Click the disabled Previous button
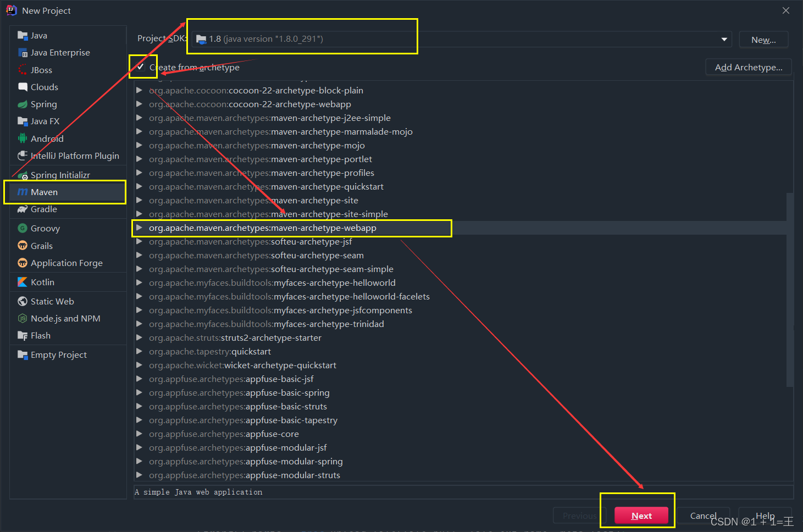 pos(579,516)
